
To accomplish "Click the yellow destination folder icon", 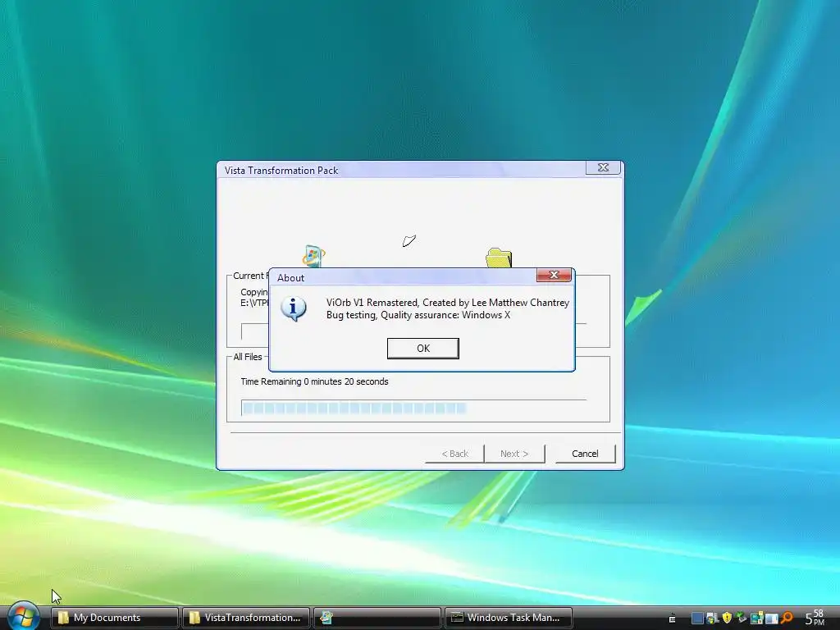I will point(499,258).
